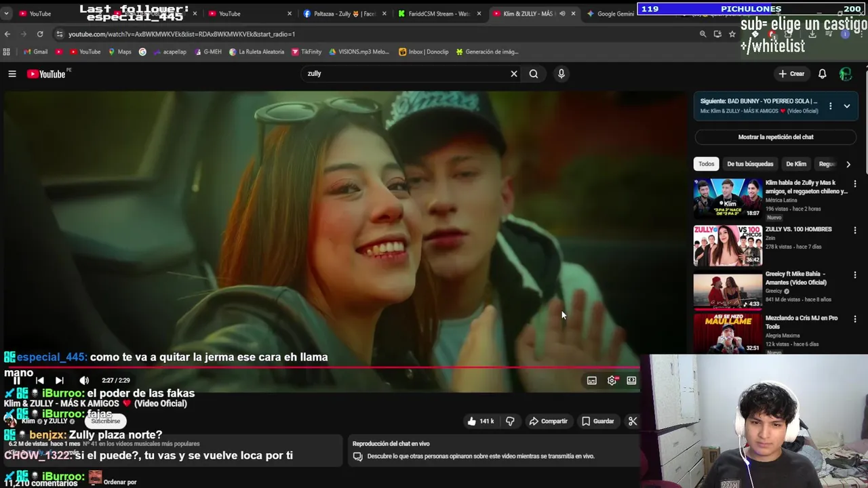Select the Todos filter chip

coord(707,164)
